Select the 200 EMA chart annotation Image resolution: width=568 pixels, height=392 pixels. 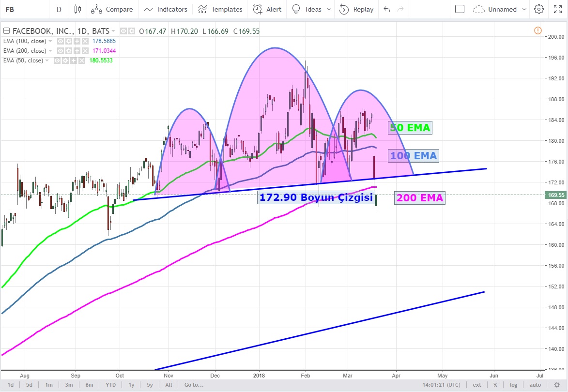coord(419,197)
